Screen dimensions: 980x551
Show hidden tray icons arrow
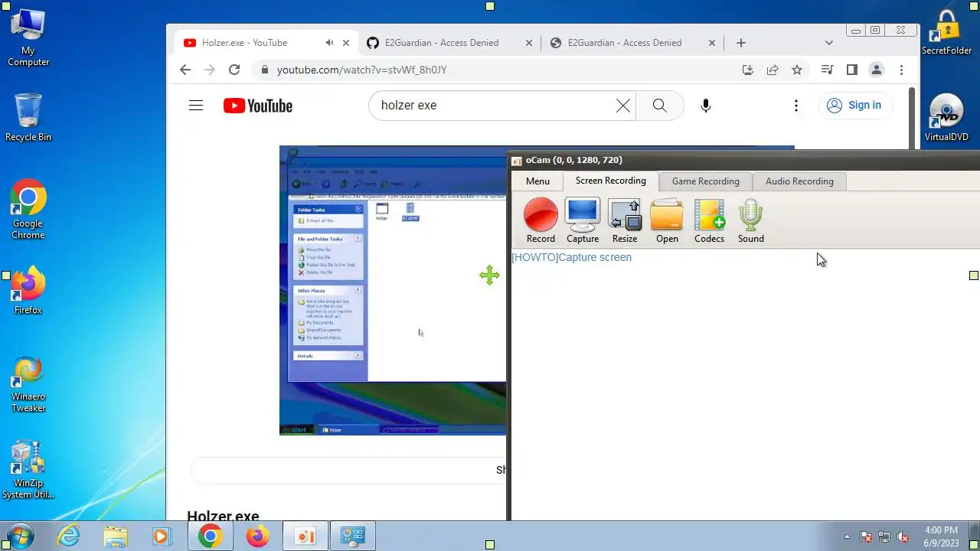tap(847, 536)
